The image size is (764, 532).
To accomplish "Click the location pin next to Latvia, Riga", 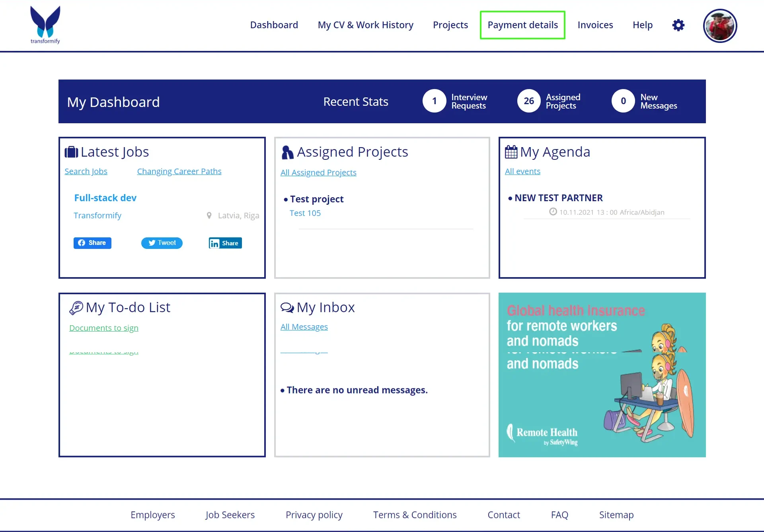I will (x=209, y=216).
